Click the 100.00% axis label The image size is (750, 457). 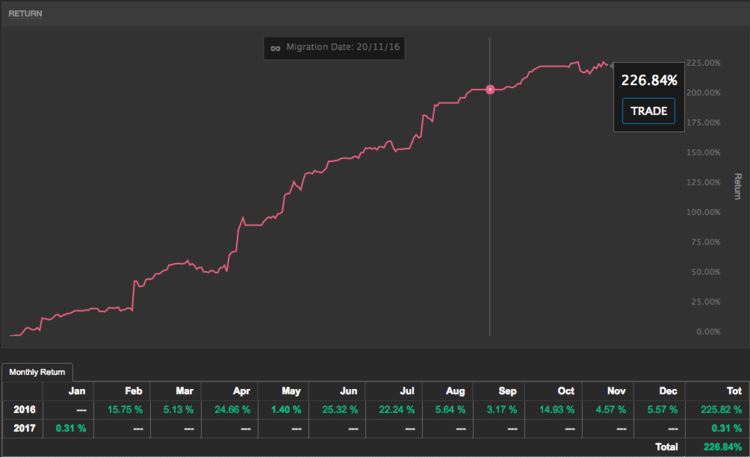(703, 212)
